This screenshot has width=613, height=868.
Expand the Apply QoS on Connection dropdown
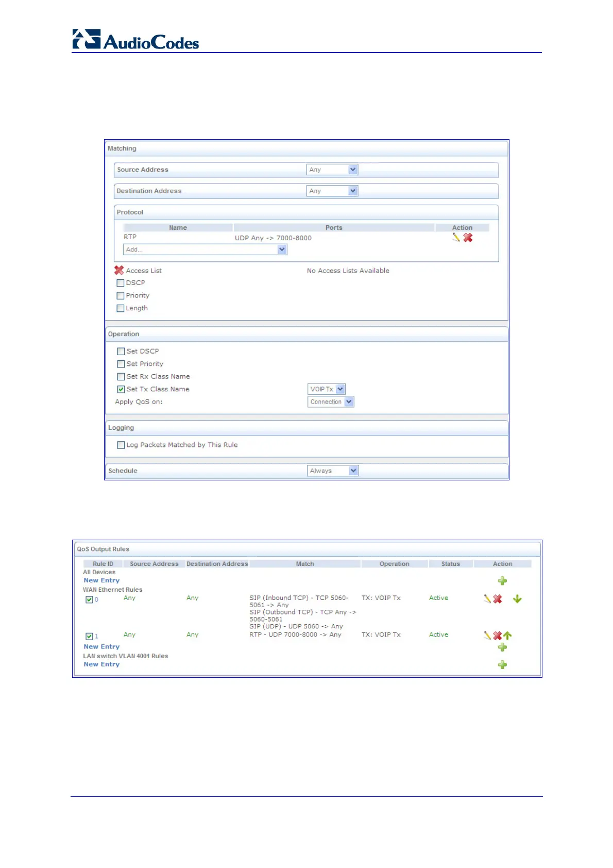tap(331, 402)
